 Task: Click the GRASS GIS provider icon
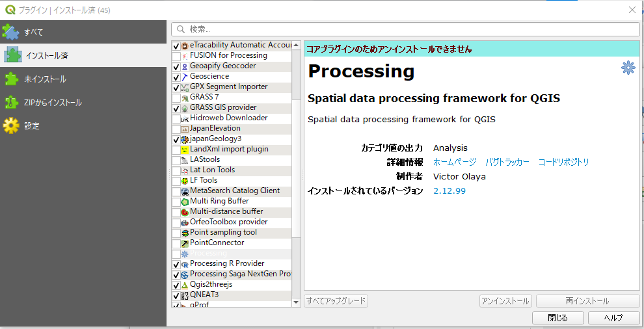185,108
